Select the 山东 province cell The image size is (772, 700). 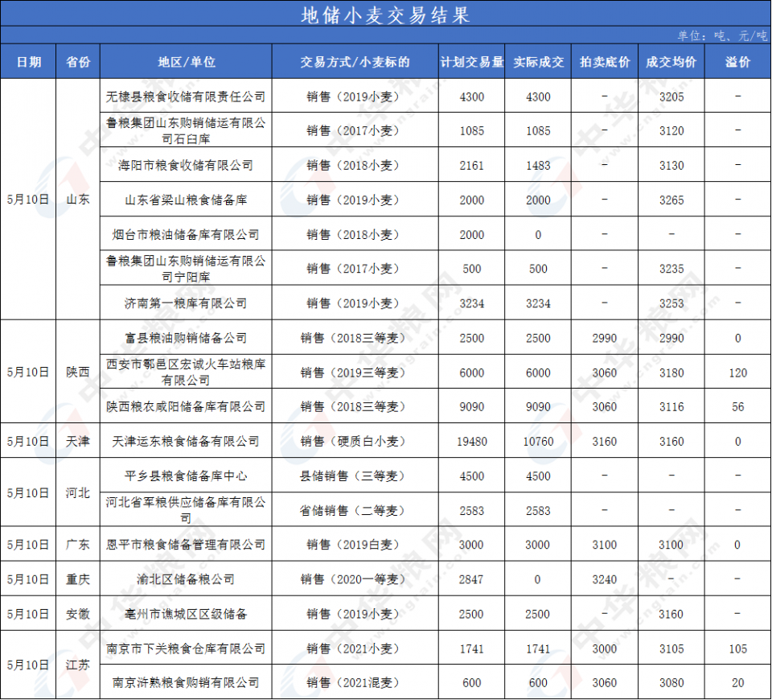(x=78, y=199)
